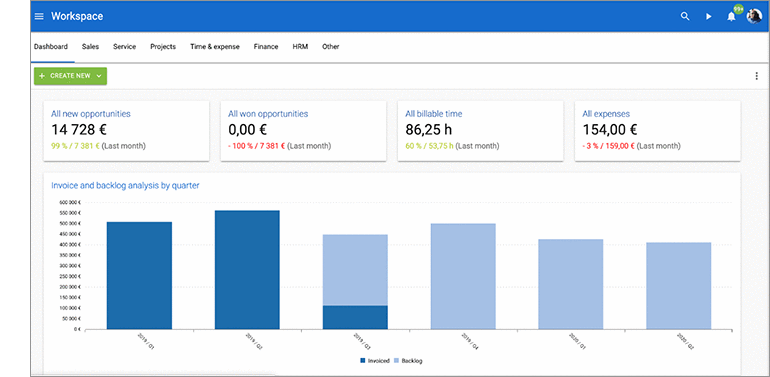
Task: Open the Time & expense tab
Action: 215,47
